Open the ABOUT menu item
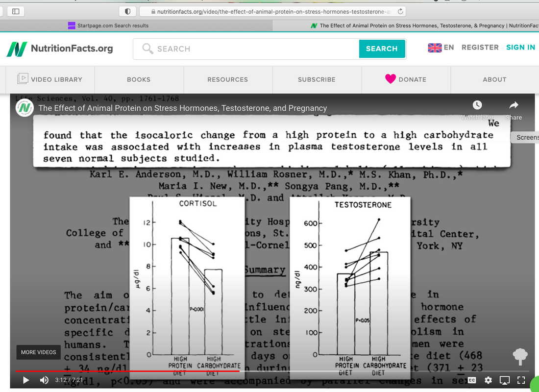This screenshot has width=539, height=392. (x=494, y=79)
